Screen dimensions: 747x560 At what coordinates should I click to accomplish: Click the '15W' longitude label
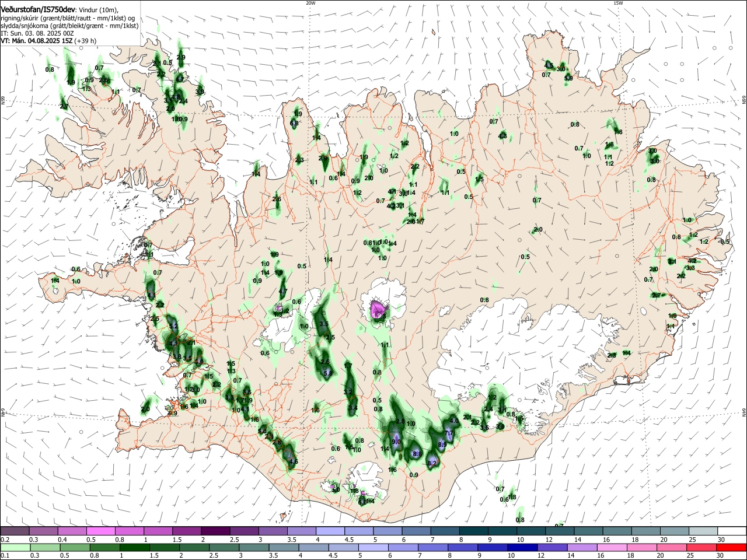(x=618, y=3)
